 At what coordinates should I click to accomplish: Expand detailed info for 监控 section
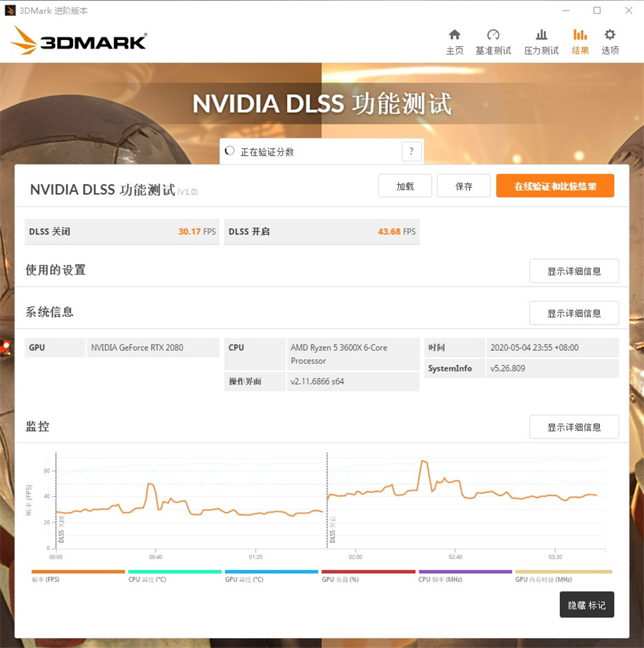tap(573, 427)
